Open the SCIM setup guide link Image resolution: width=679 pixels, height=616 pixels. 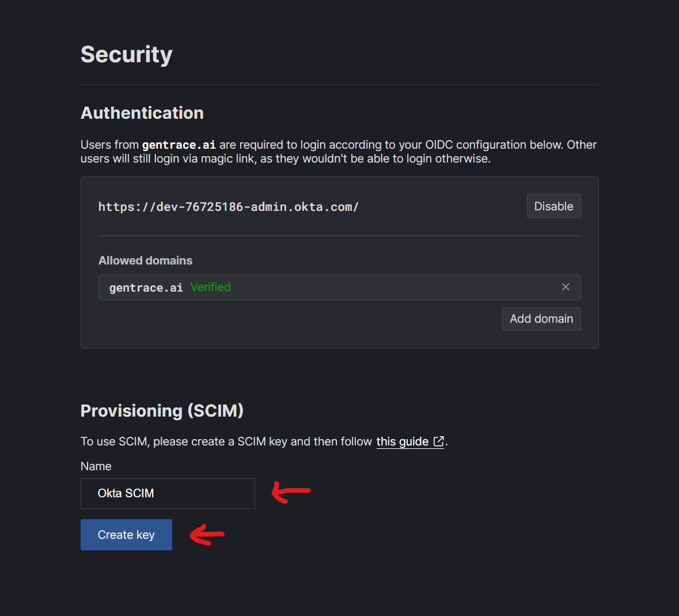click(404, 441)
